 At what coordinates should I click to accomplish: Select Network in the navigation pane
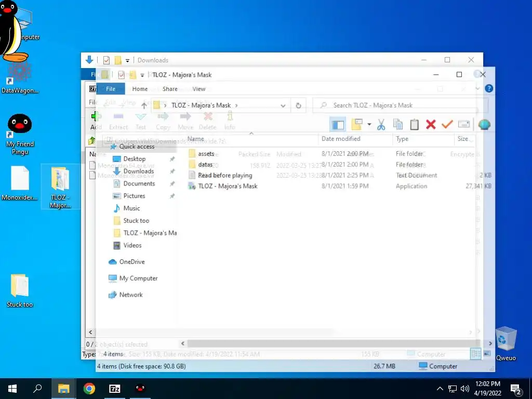[131, 295]
